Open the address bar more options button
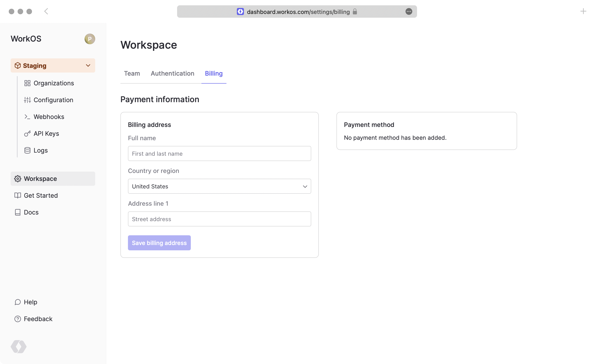Image resolution: width=595 pixels, height=364 pixels. [x=409, y=11]
